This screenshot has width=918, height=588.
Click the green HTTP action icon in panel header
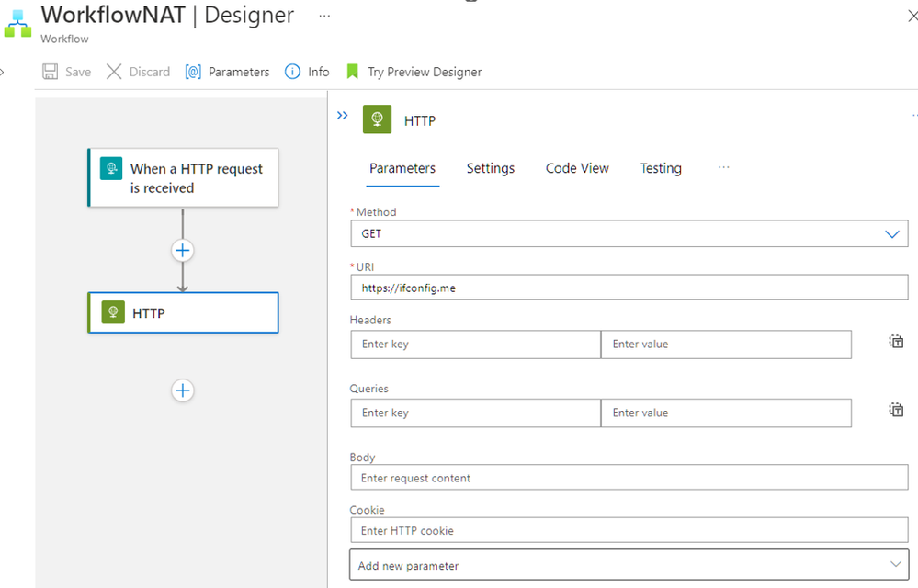pos(377,119)
